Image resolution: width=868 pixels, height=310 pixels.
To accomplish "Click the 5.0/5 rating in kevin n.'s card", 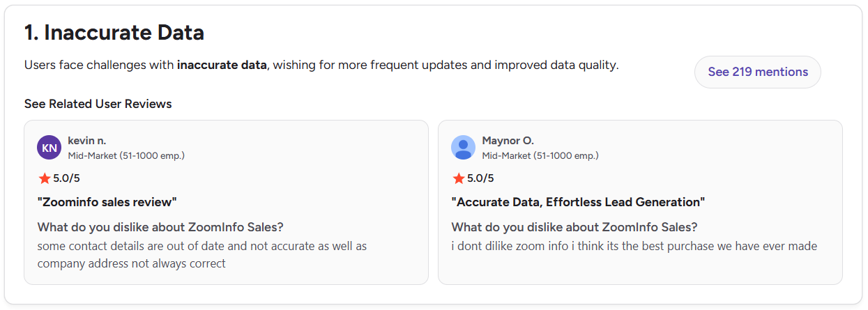I will (x=66, y=178).
